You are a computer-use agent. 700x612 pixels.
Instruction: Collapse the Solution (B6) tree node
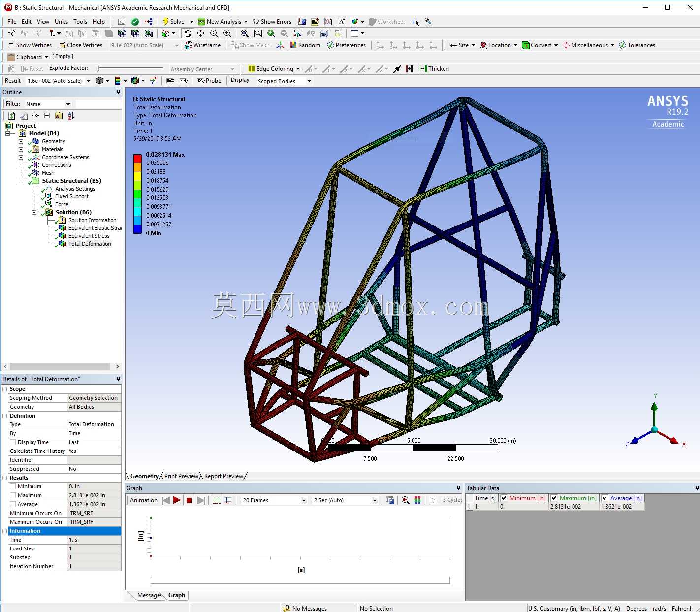pos(34,212)
